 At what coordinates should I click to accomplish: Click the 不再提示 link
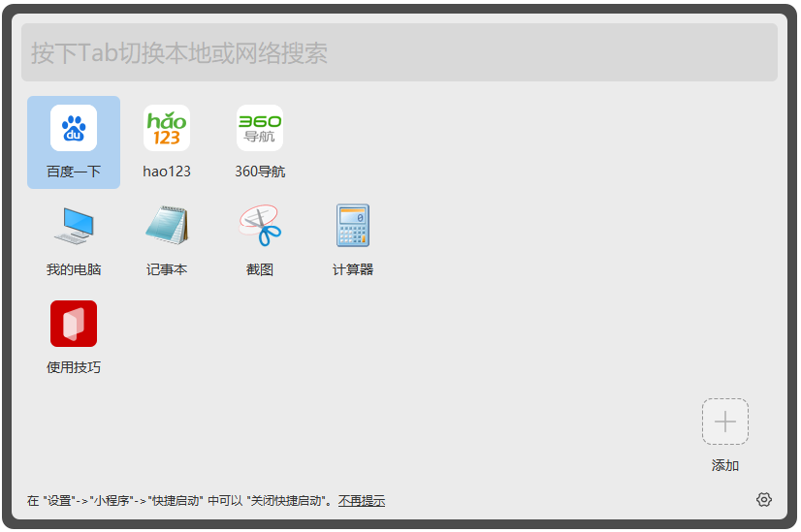tap(361, 501)
